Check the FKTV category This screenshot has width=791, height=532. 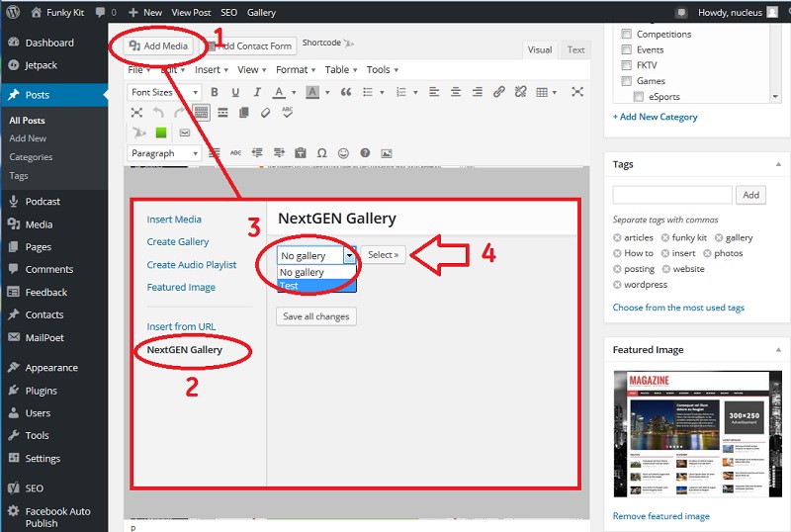[x=626, y=65]
